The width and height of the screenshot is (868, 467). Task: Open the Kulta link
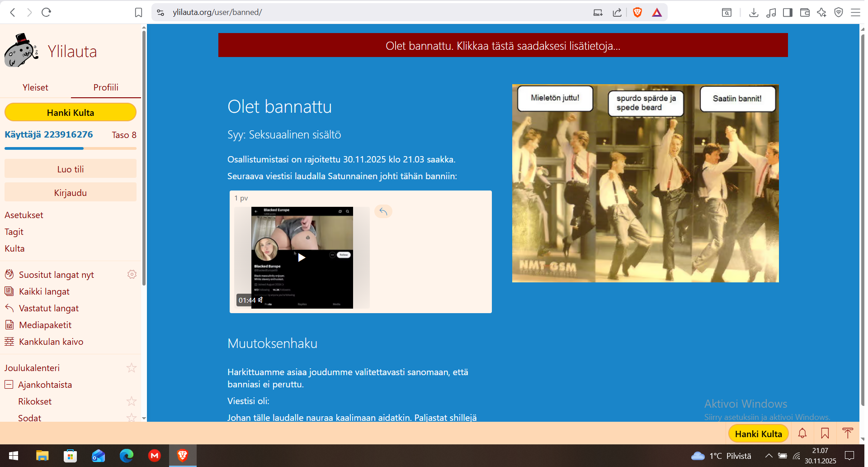[x=14, y=248]
